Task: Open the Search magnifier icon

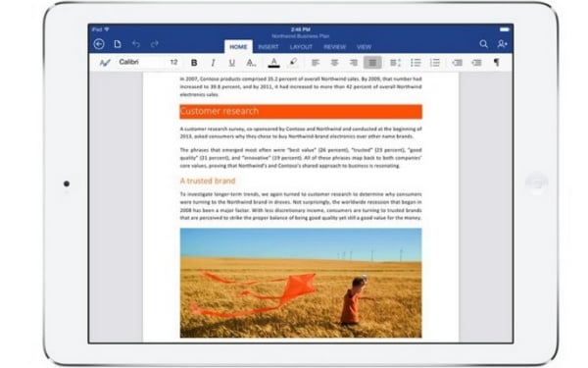Action: (484, 44)
